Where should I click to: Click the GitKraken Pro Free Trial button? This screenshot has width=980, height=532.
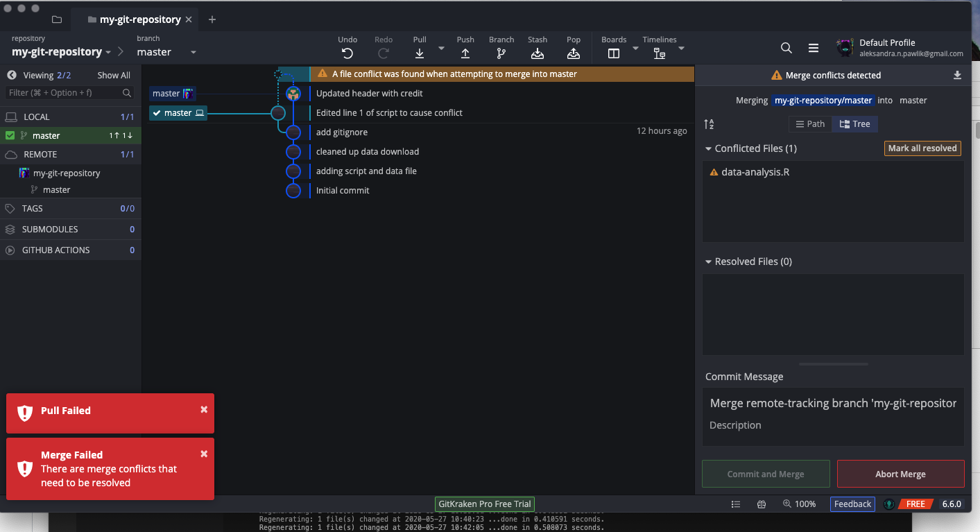(485, 504)
